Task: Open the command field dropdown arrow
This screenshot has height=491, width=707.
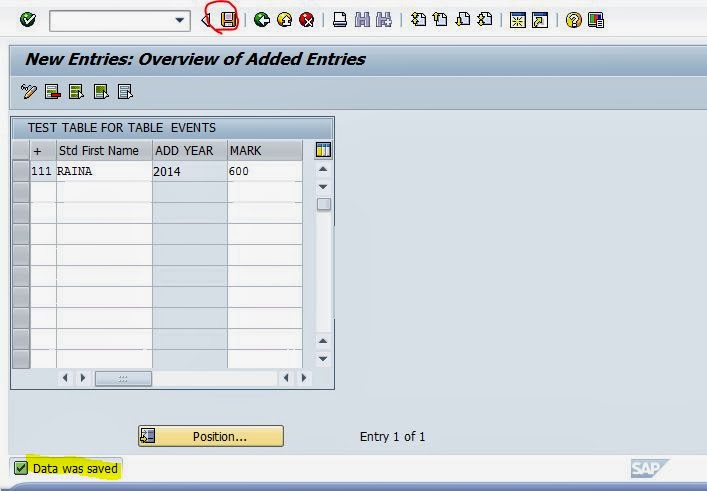Action: pos(179,20)
